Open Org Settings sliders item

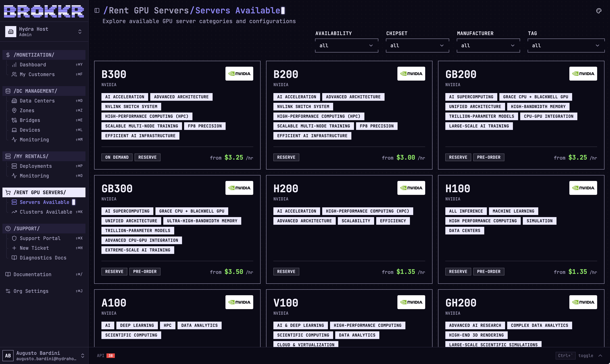31,291
